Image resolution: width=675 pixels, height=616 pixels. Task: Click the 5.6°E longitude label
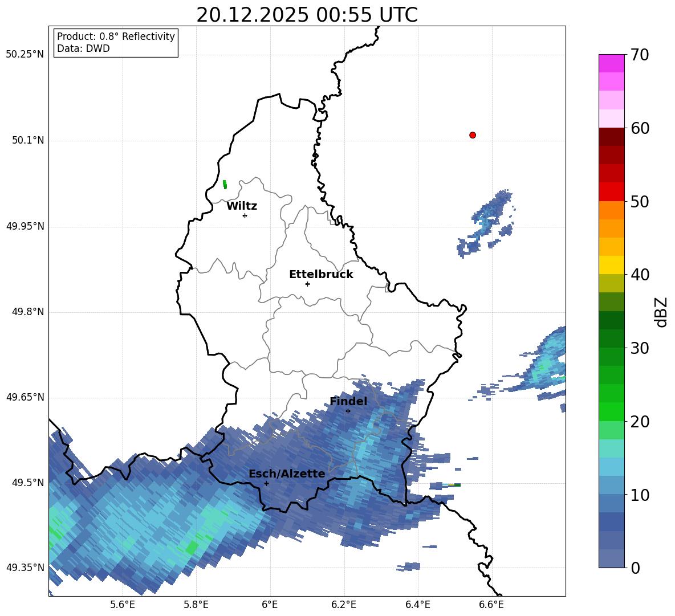(123, 605)
